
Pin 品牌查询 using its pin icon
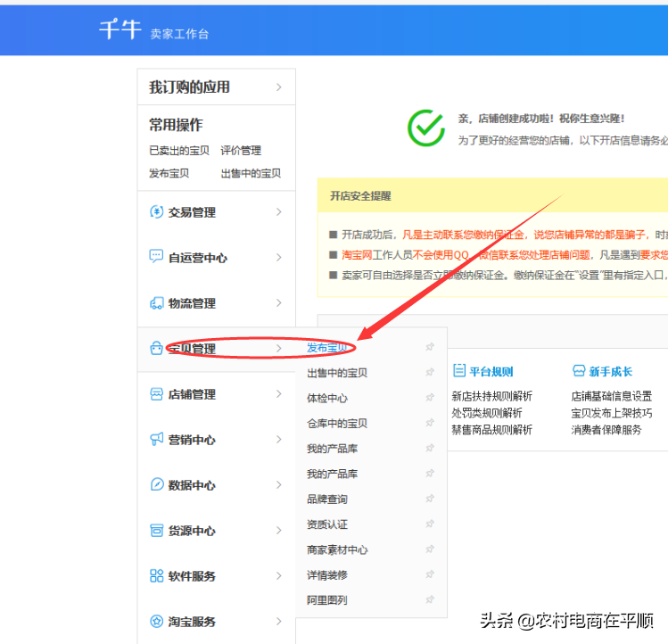pos(430,499)
